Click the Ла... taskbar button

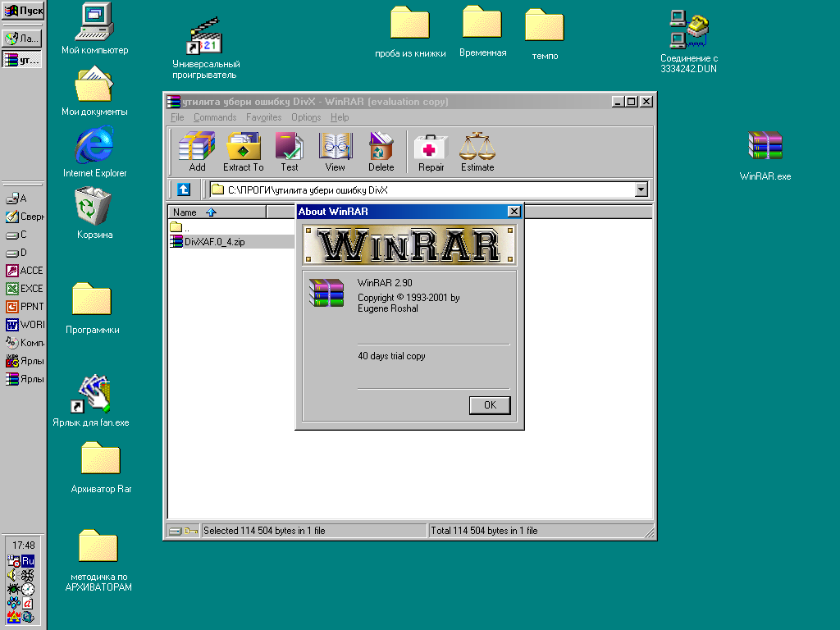click(22, 38)
